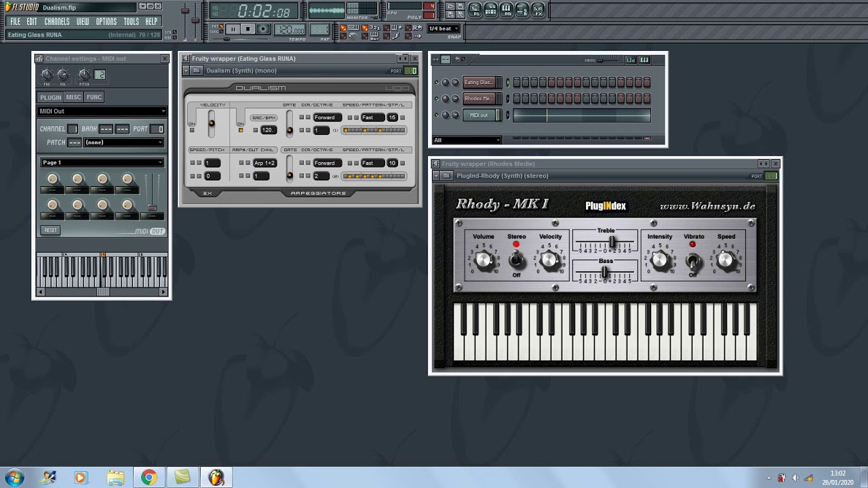868x488 pixels.
Task: Click the Rhody Volume knob
Action: [484, 259]
